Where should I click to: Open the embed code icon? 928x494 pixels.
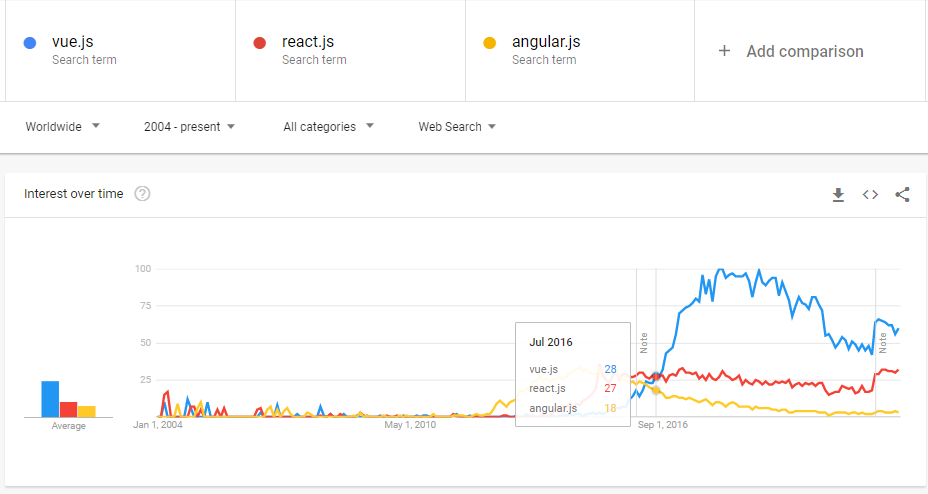point(870,195)
